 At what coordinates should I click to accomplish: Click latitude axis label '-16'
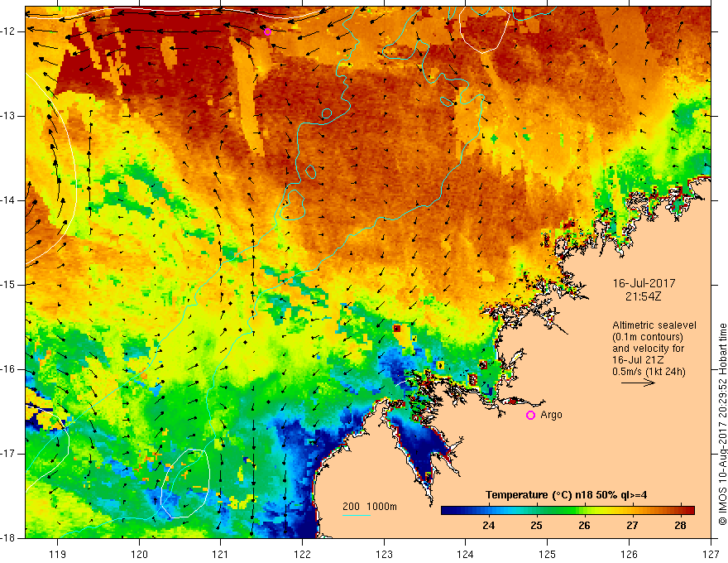(x=9, y=369)
